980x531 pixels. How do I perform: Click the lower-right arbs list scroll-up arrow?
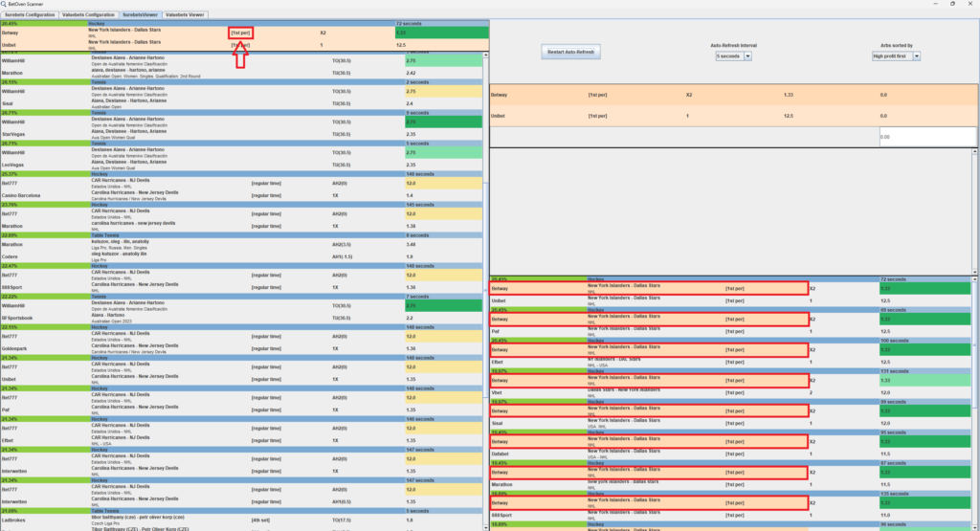[x=974, y=280]
